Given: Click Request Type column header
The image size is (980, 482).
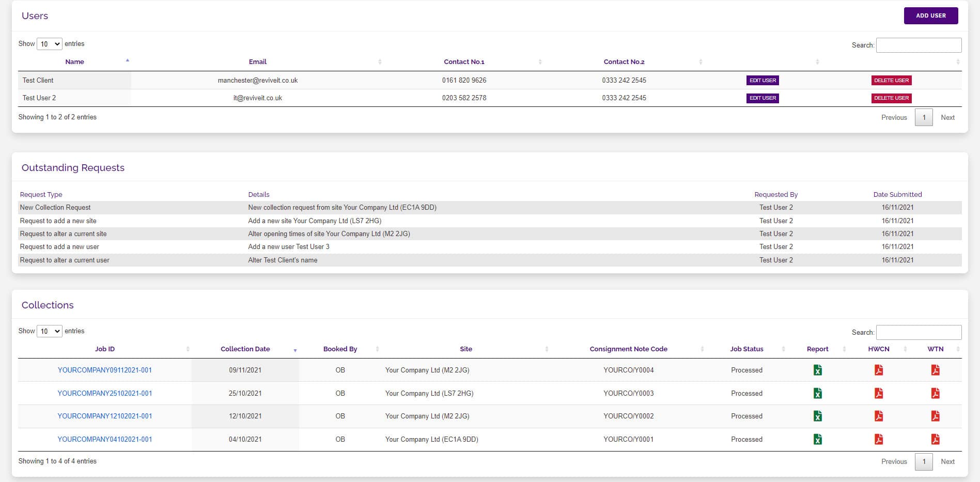Looking at the screenshot, I should point(41,195).
